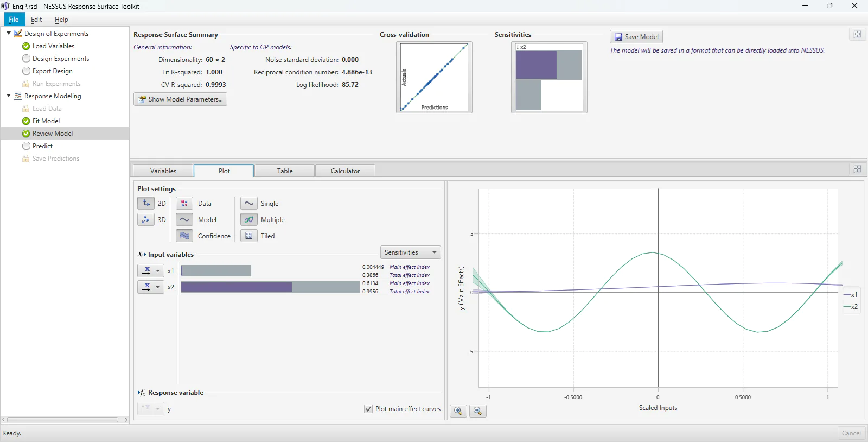
Task: Choose the Tiled plot layout icon
Action: [x=249, y=236]
